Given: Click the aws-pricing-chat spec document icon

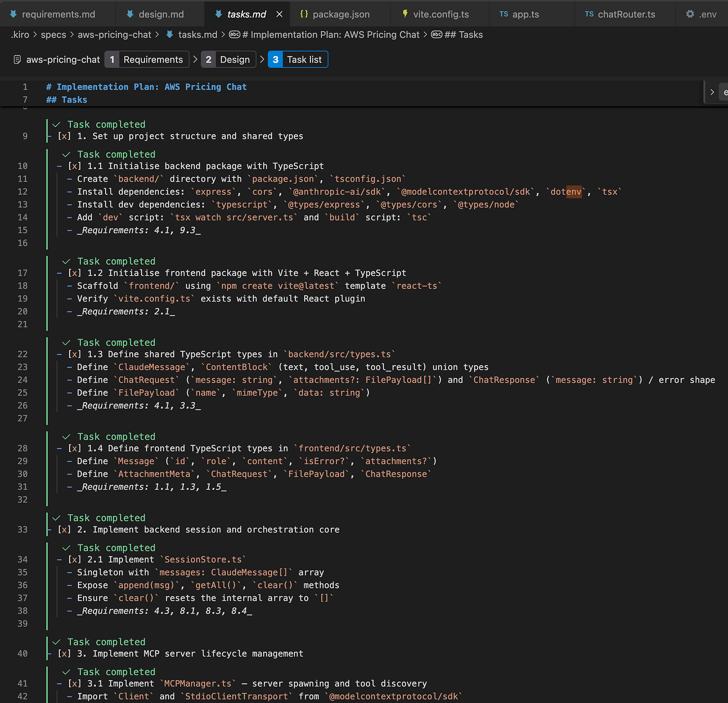Looking at the screenshot, I should click(18, 59).
